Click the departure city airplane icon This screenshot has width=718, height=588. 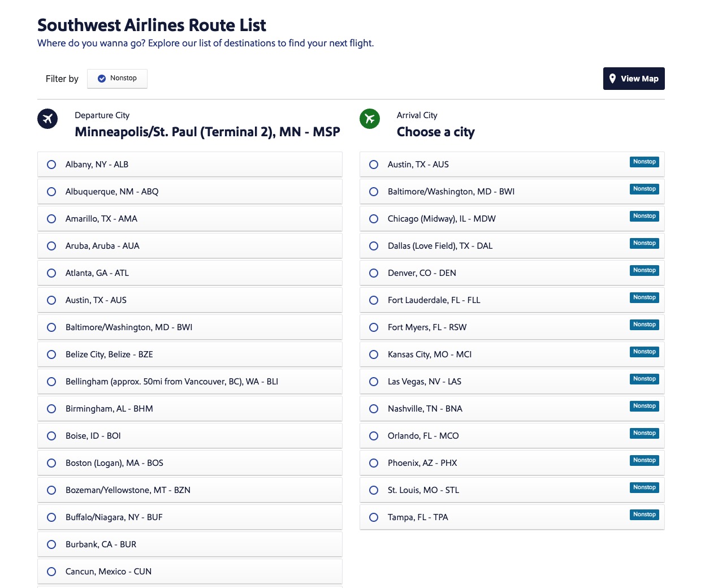click(47, 119)
